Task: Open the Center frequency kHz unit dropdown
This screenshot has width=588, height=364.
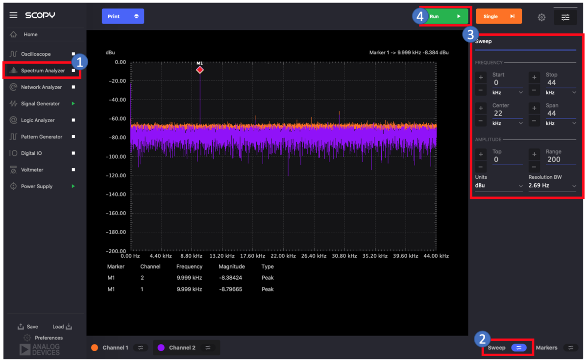Action: click(508, 123)
